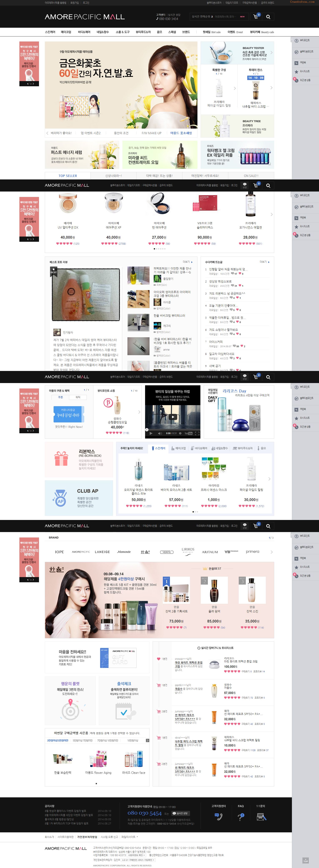This screenshot has width=319, height=868.
Task: Show more purchase-amount ranges arrow after 10만원이상
Action: pyautogui.click(x=147, y=740)
